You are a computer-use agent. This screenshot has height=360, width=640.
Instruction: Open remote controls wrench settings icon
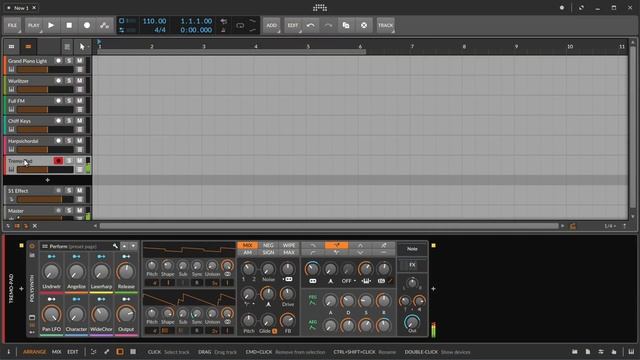click(116, 246)
